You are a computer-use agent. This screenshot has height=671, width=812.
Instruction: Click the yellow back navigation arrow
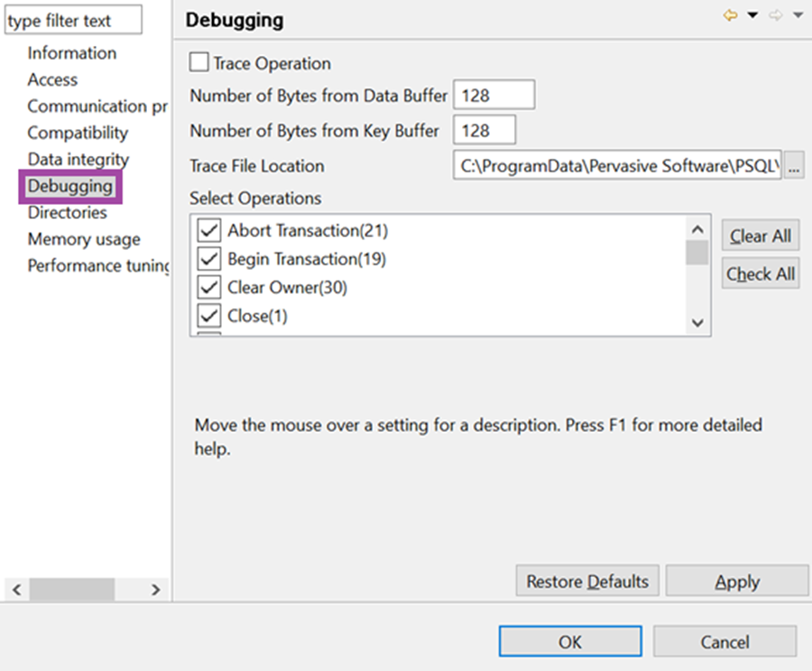(x=730, y=15)
